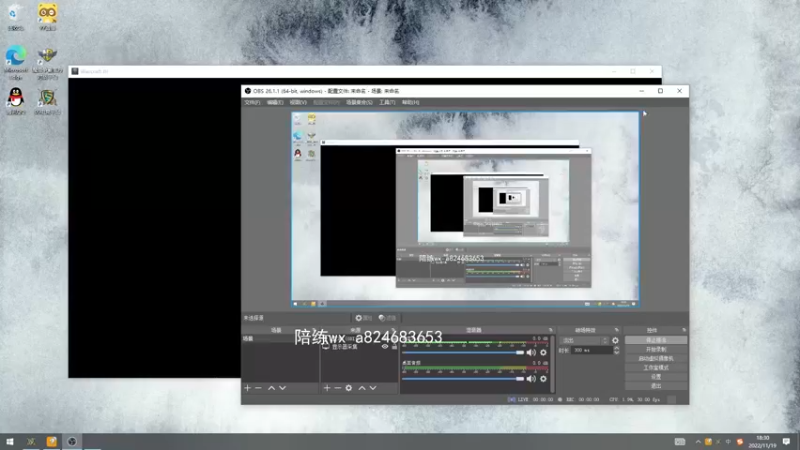
Task: Remove the selected source with the minus icon
Action: point(338,388)
